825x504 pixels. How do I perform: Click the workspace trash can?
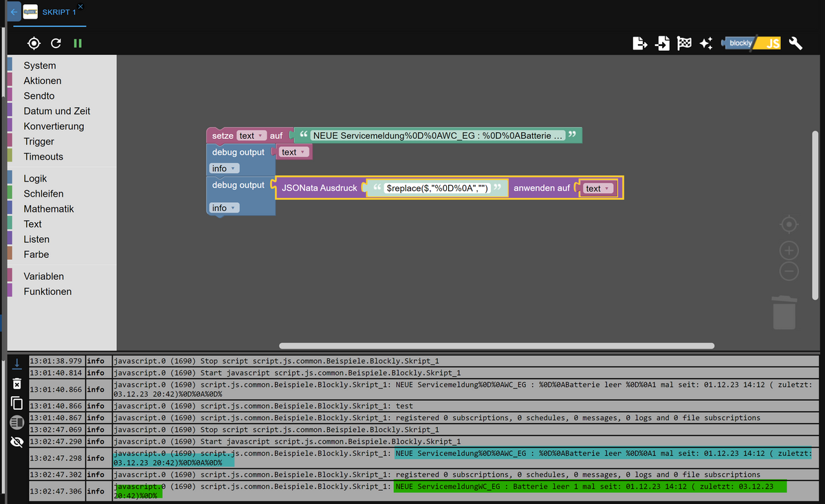(x=784, y=312)
